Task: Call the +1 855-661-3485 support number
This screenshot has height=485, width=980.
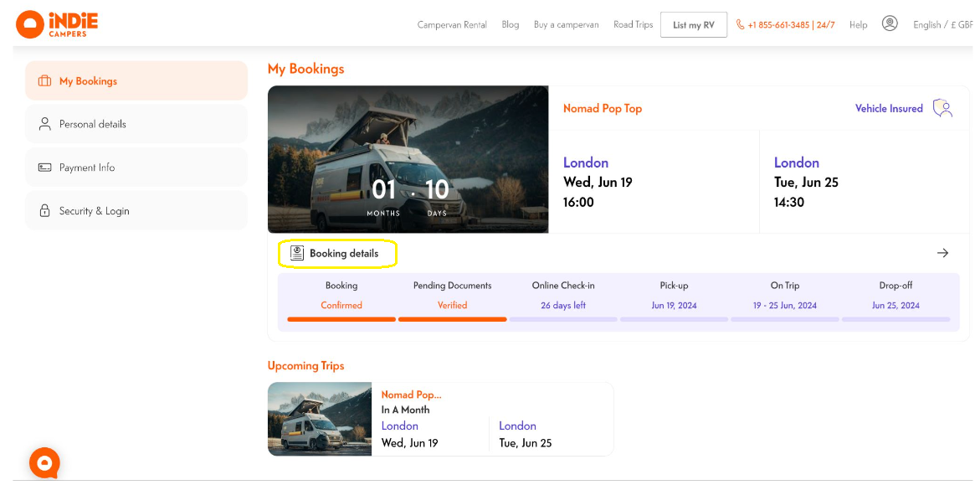Action: [785, 25]
